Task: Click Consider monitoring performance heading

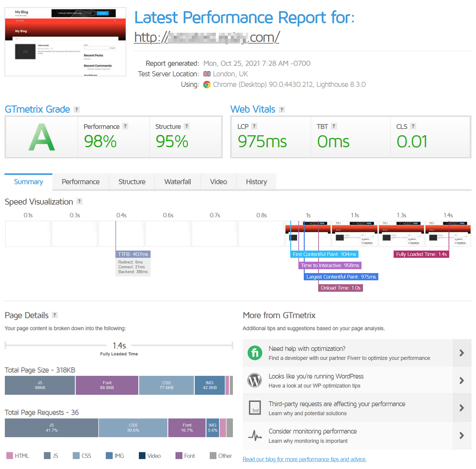Action: 313,431
